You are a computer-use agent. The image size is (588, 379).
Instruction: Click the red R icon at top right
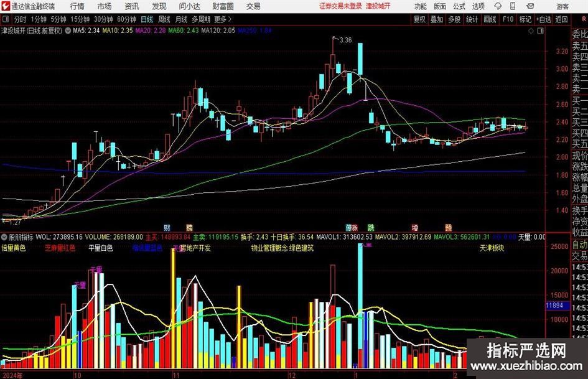coord(584,19)
